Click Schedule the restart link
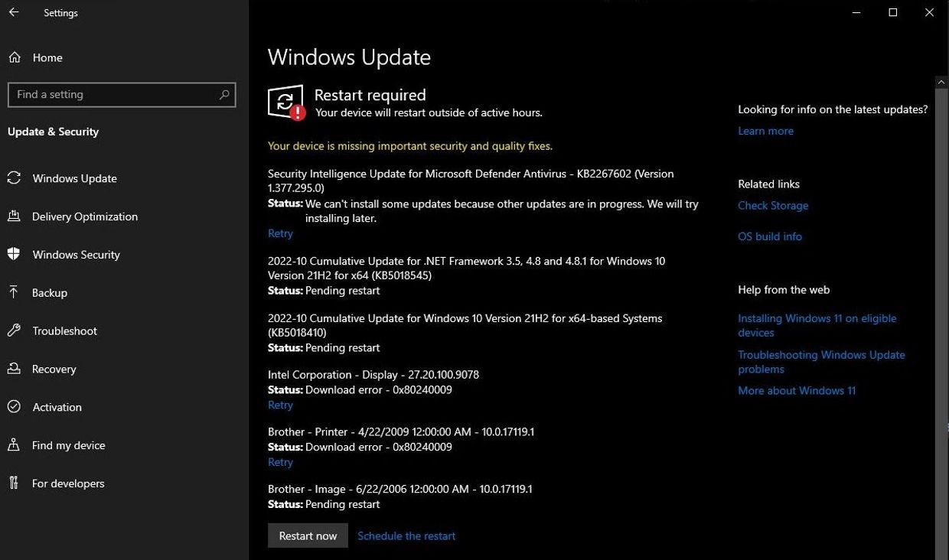 pos(406,536)
